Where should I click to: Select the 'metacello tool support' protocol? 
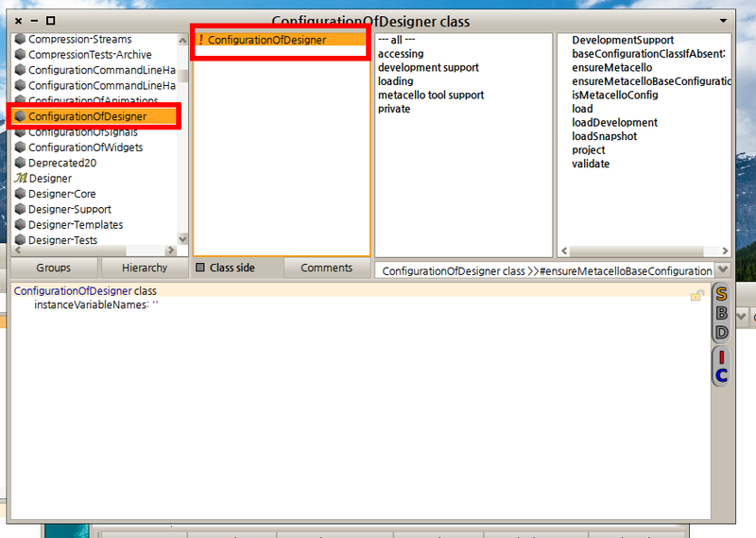(x=430, y=95)
